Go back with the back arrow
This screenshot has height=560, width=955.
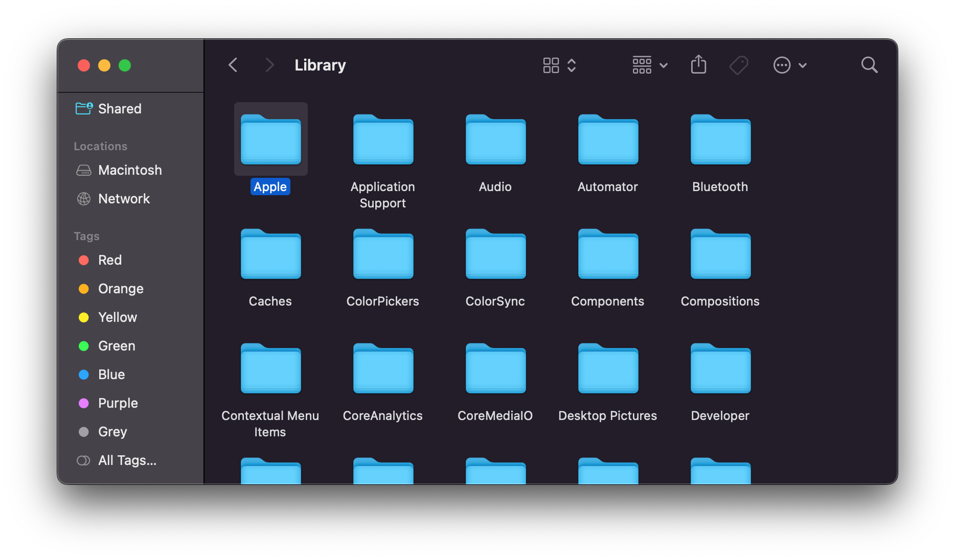click(x=233, y=65)
